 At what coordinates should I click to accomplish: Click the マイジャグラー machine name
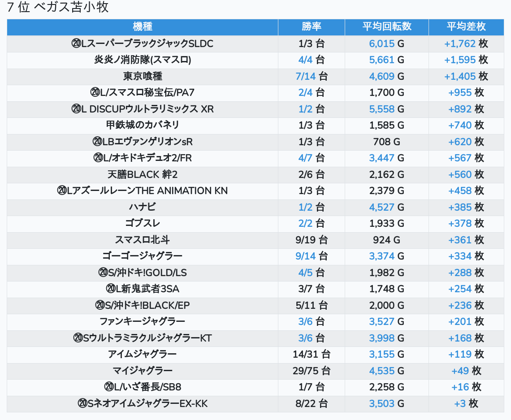coord(143,371)
